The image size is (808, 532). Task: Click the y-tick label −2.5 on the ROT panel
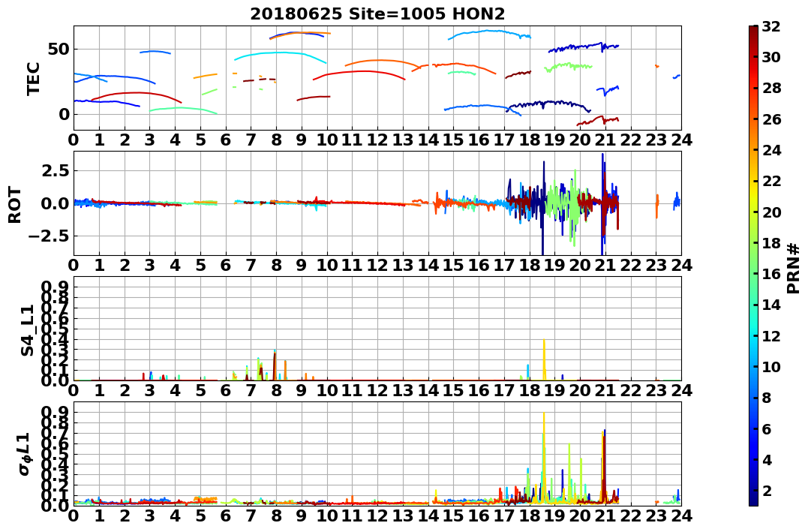[x=50, y=236]
